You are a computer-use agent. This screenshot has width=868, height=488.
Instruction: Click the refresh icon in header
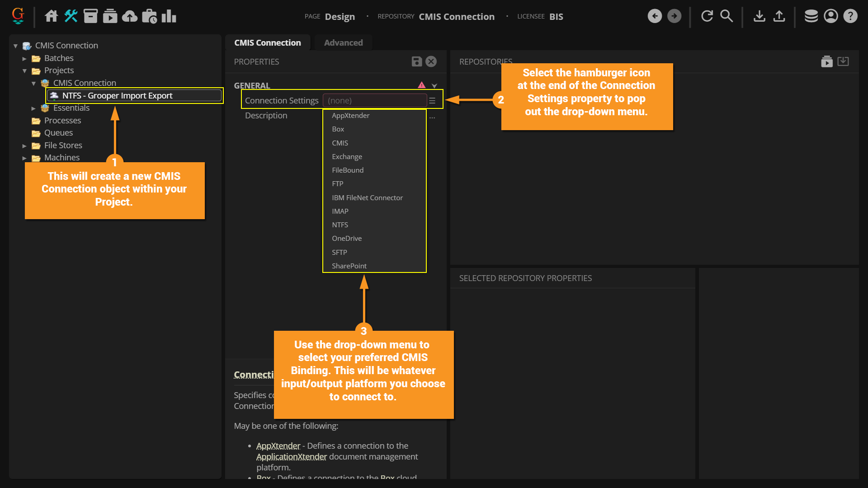(x=707, y=16)
